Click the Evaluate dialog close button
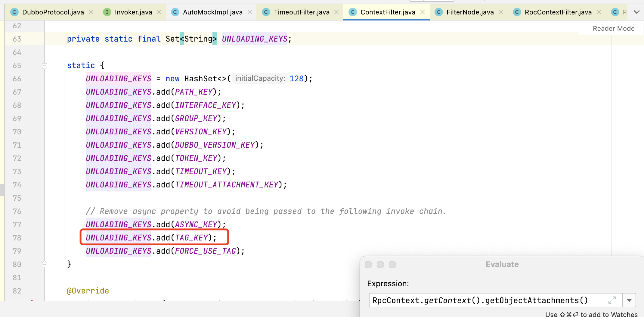The height and width of the screenshot is (317, 644). 368,265
